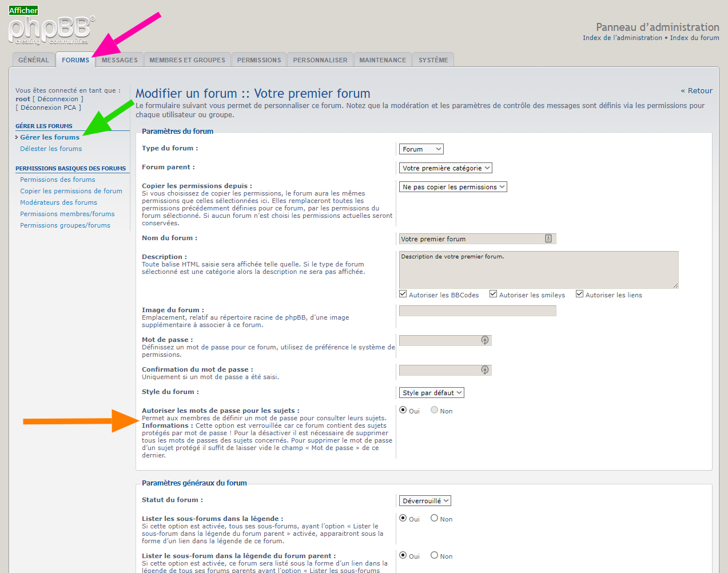Viewport: 728px width, 573px height.
Task: Open the Index du forum link
Action: pyautogui.click(x=694, y=38)
